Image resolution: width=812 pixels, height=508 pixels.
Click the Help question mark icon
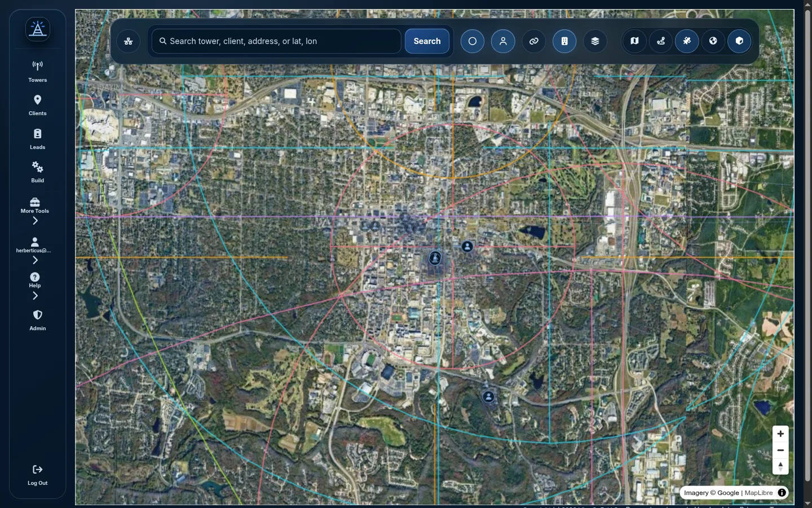[35, 277]
